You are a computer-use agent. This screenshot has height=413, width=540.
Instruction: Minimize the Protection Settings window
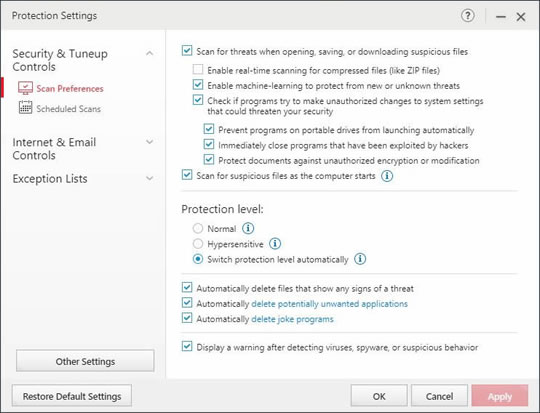pos(501,17)
